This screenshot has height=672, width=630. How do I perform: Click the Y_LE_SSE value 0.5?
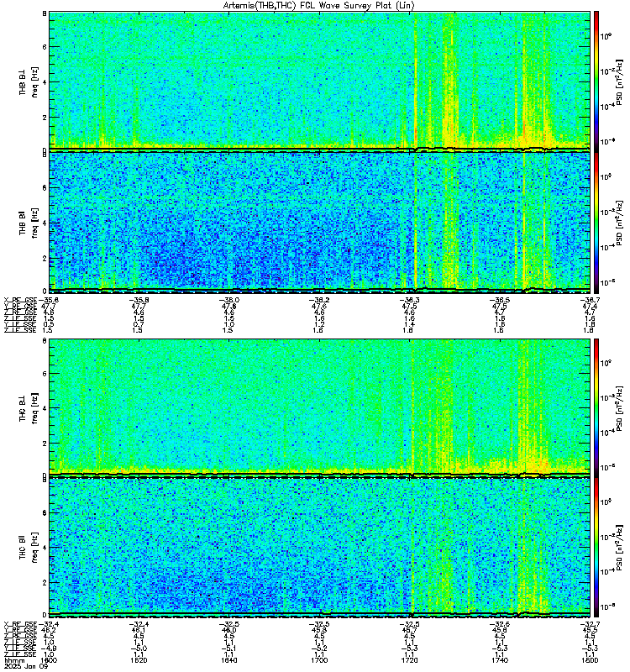[49, 324]
